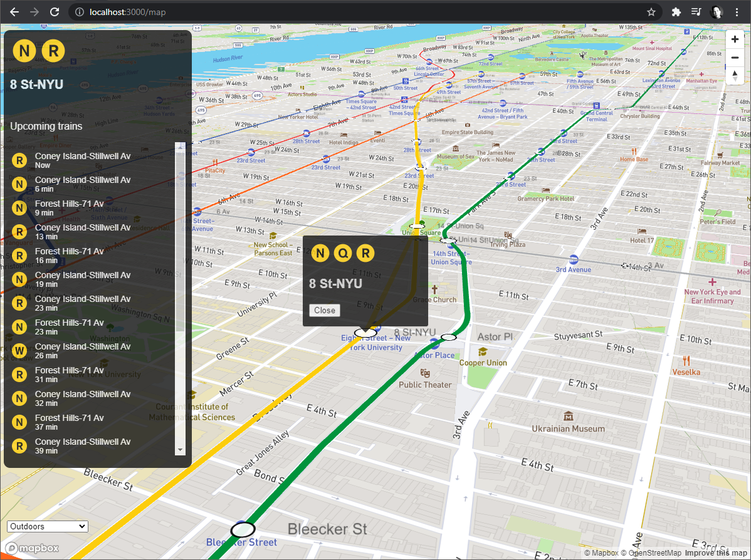Click the Cooper Union map label
Viewport: 751px width, 560px height.
(x=483, y=363)
